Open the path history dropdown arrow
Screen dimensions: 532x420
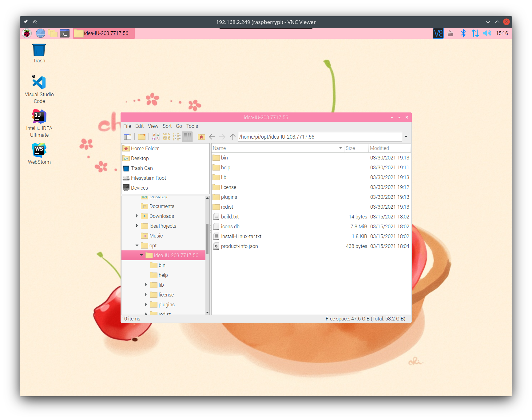coord(406,137)
